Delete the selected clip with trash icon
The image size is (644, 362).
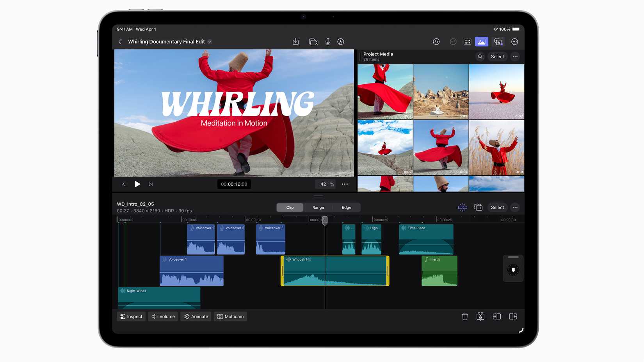click(465, 317)
